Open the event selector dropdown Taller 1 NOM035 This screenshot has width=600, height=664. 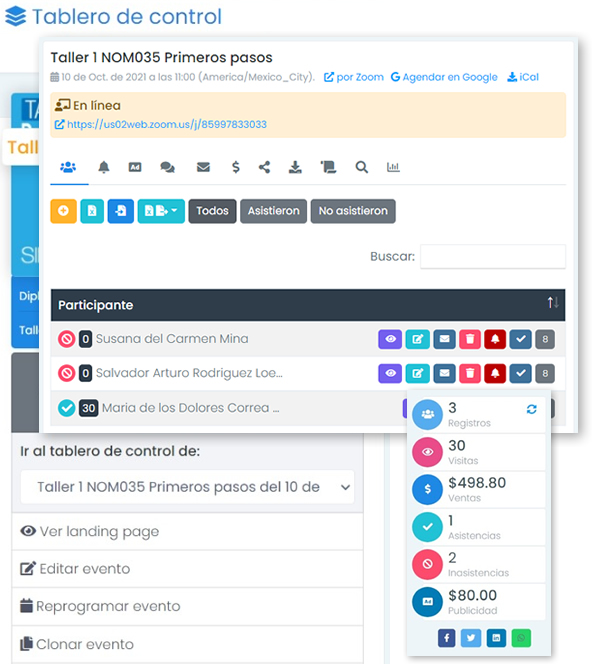(x=187, y=487)
